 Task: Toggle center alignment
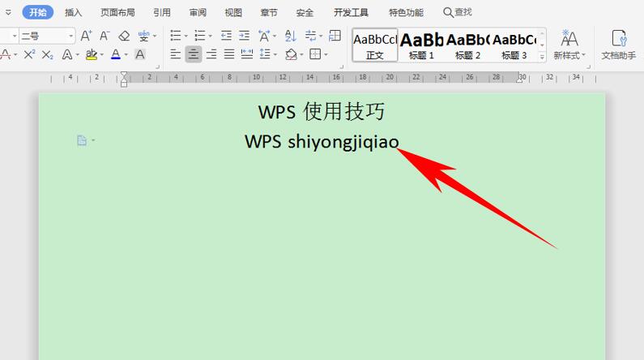click(194, 54)
